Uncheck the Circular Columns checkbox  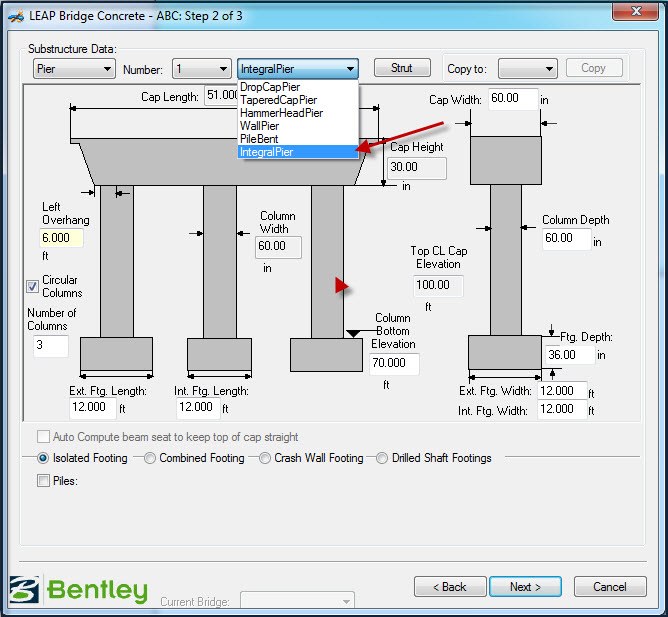tap(33, 286)
